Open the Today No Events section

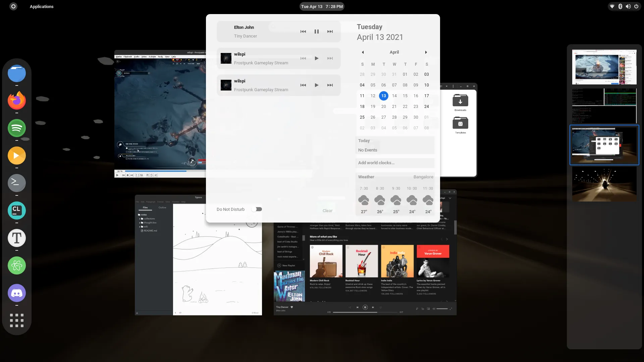[395, 145]
